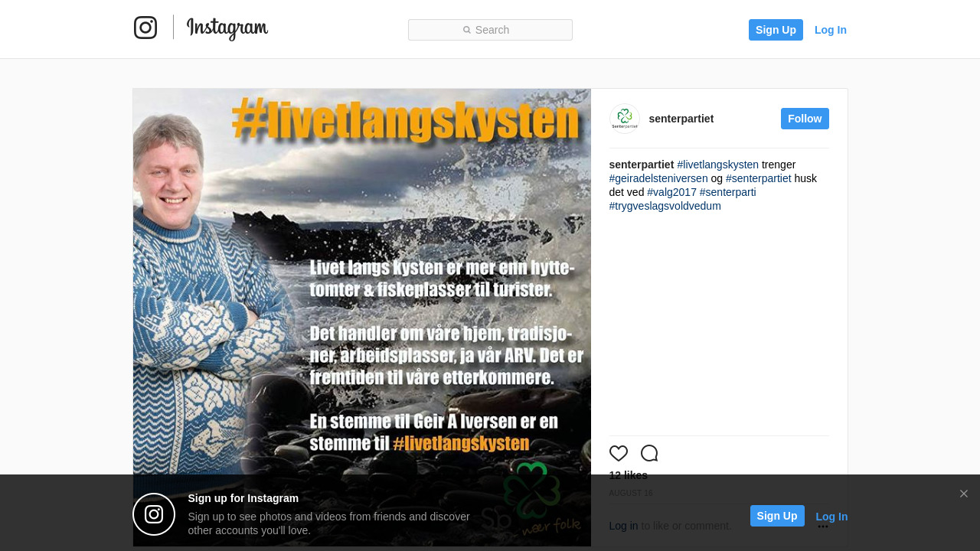
Task: Focus the Search input field
Action: pyautogui.click(x=490, y=30)
